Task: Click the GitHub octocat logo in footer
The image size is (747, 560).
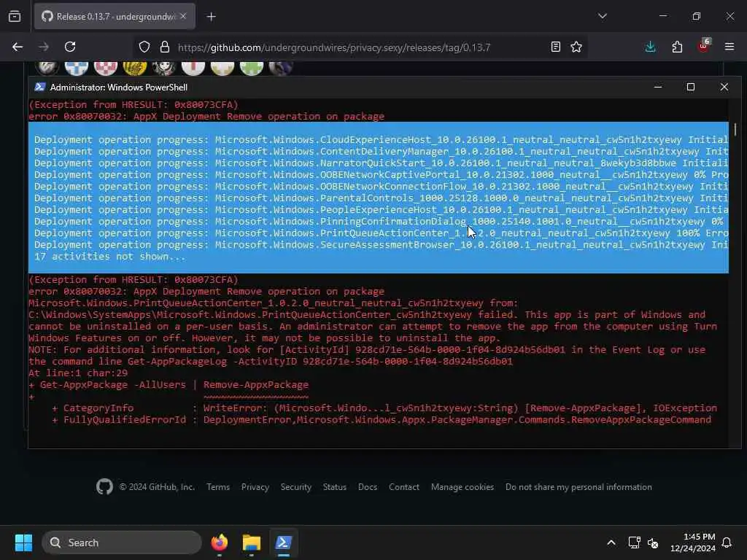Action: [104, 486]
